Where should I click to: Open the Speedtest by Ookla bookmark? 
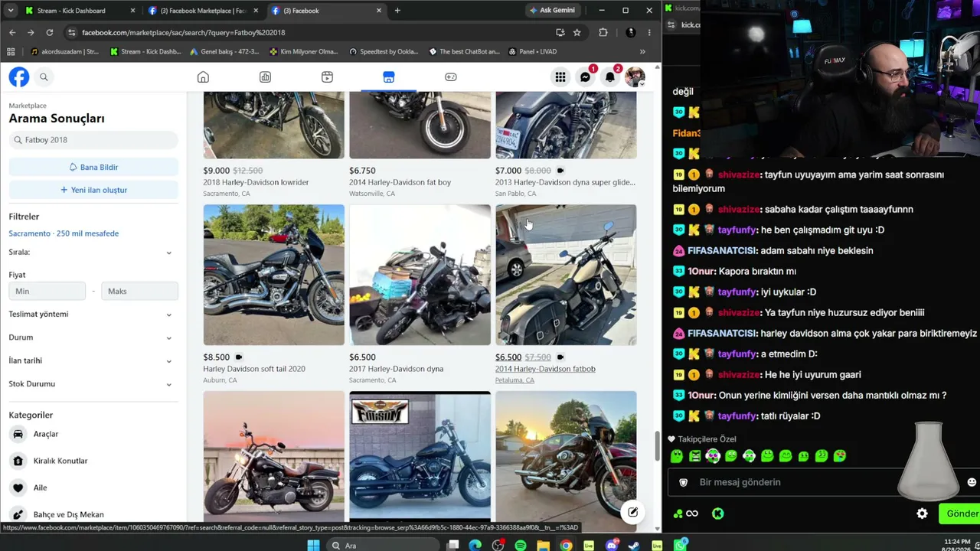coord(384,51)
